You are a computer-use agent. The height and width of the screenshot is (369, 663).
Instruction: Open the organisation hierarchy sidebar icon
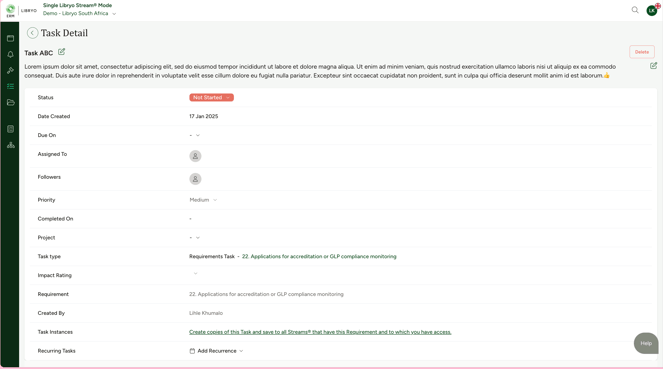11,145
